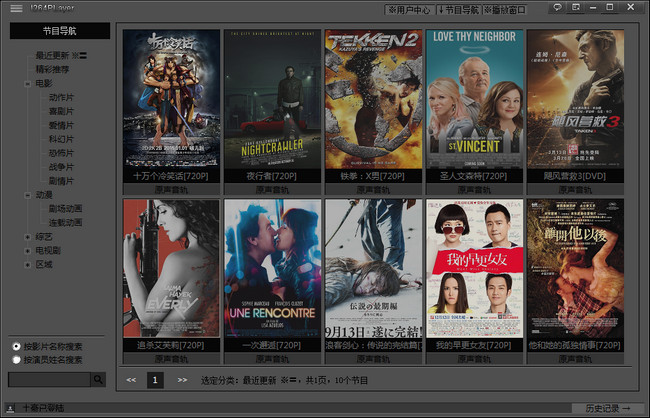Select the 爱情片 category
The height and width of the screenshot is (418, 650).
61,125
